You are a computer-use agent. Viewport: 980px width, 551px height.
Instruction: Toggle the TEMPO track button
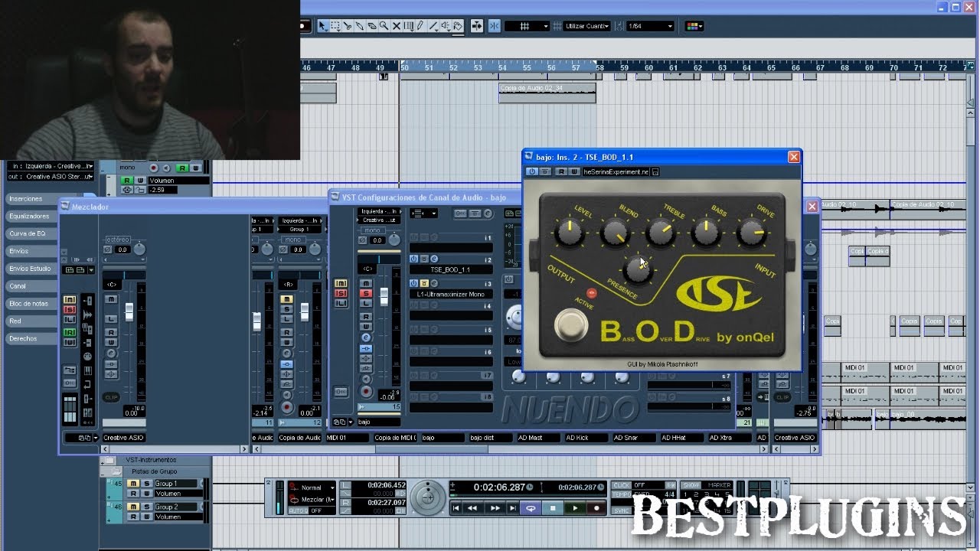click(x=622, y=495)
